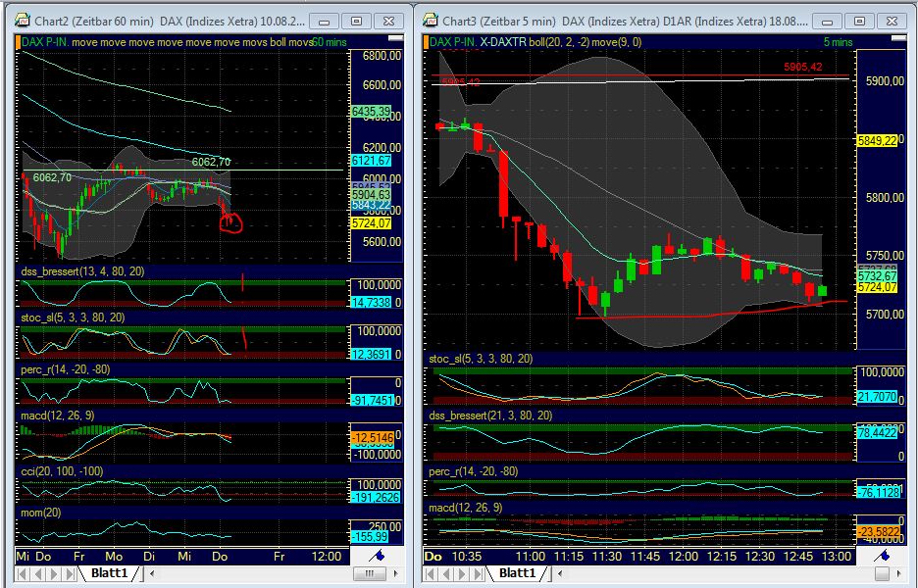Select stoc_sl(5, 3, 3, 80, 20) label in Chart2
Viewport: 918px width, 588px height.
point(73,318)
